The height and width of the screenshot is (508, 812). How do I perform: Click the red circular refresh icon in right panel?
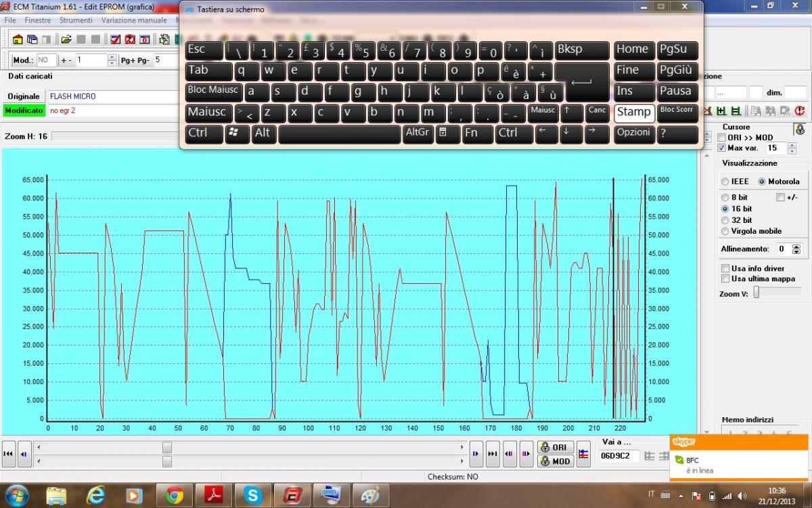coord(799,111)
